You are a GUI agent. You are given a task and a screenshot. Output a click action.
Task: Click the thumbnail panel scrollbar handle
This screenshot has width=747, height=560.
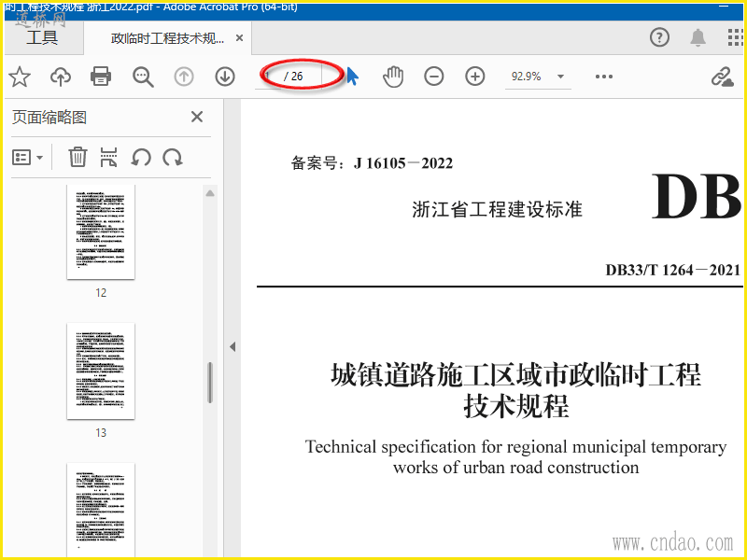(x=210, y=383)
